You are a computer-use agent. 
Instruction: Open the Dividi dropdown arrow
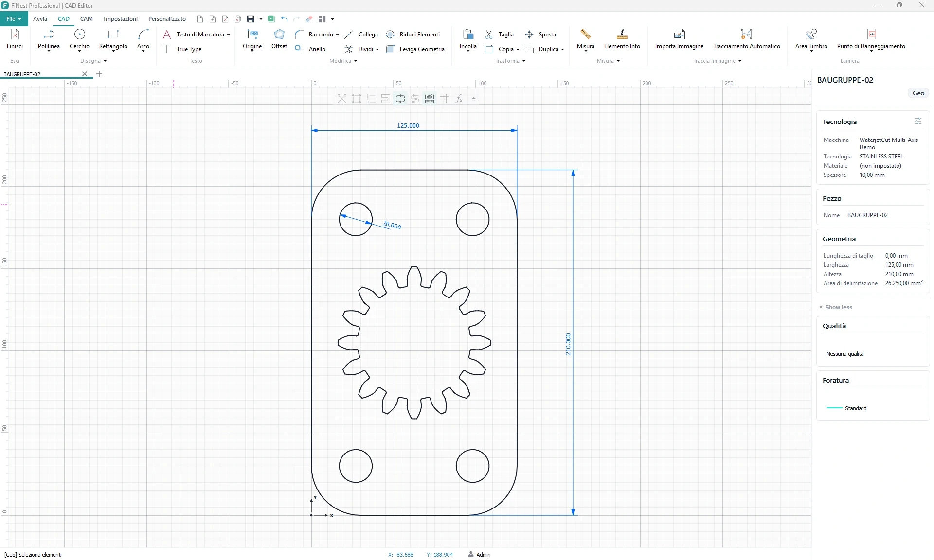(x=377, y=50)
